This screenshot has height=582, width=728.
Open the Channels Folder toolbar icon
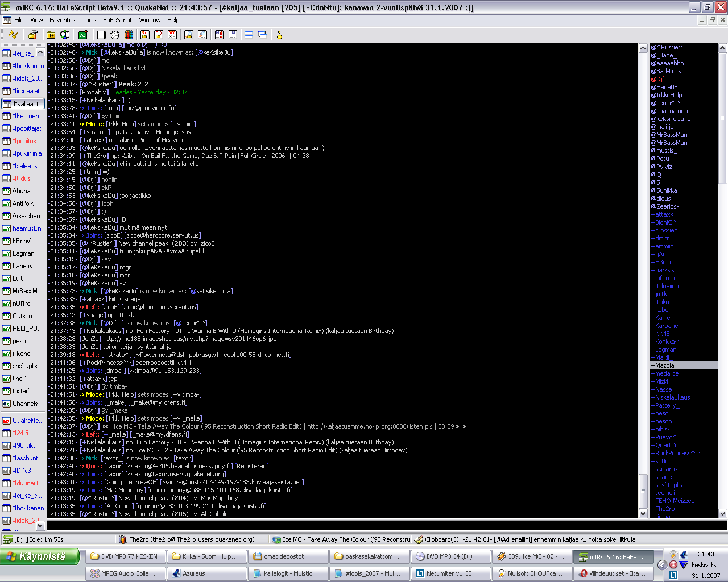[51, 35]
